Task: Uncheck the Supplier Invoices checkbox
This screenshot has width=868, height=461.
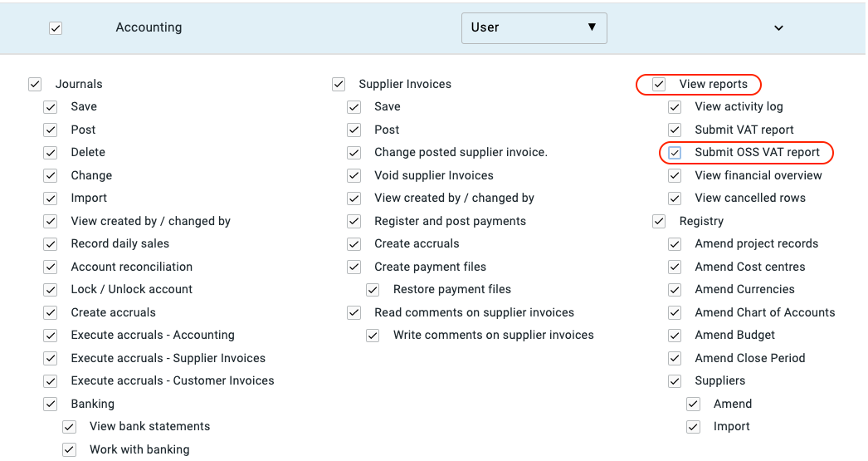Action: pyautogui.click(x=339, y=84)
